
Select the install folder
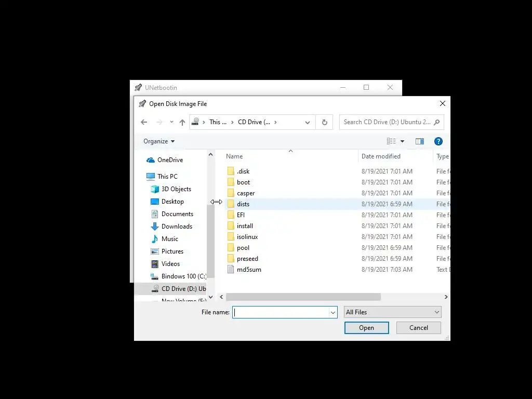pos(245,226)
